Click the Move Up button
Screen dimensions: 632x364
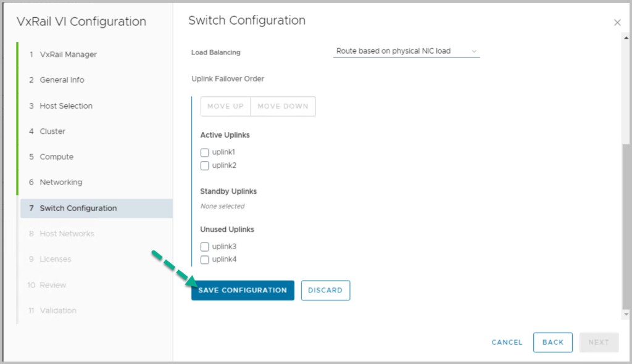[225, 106]
